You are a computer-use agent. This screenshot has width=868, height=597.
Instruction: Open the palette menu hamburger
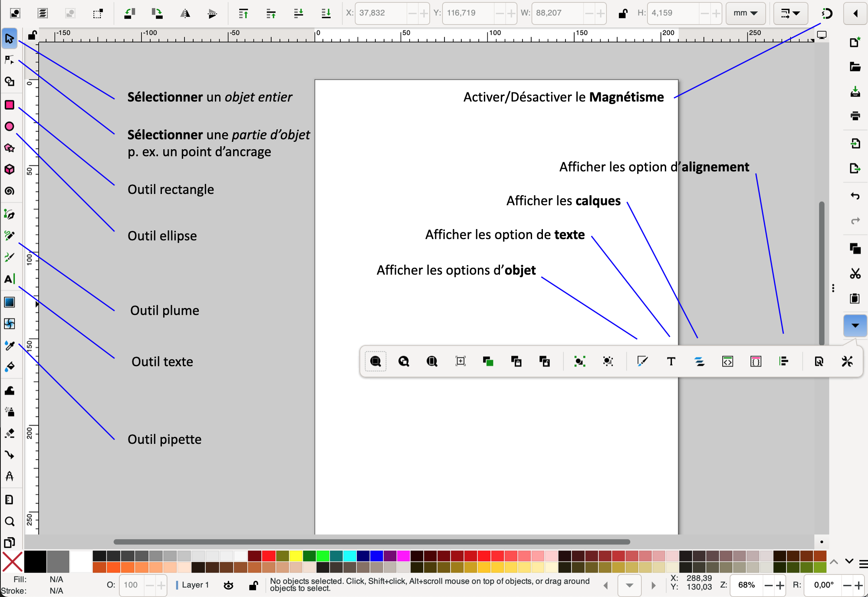click(x=863, y=564)
